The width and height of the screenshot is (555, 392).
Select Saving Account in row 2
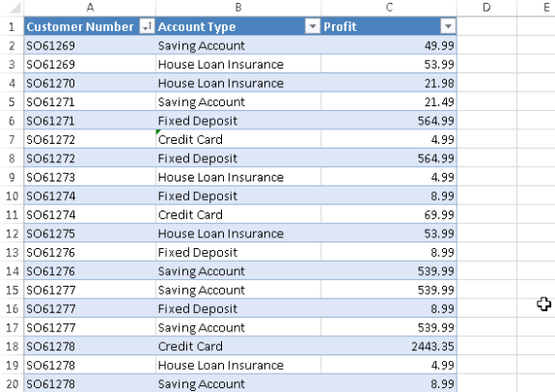coord(238,45)
